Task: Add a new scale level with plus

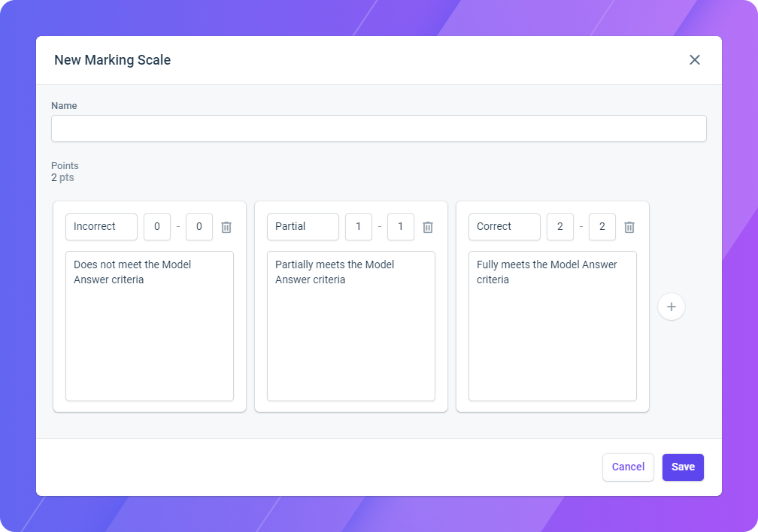Action: point(672,307)
